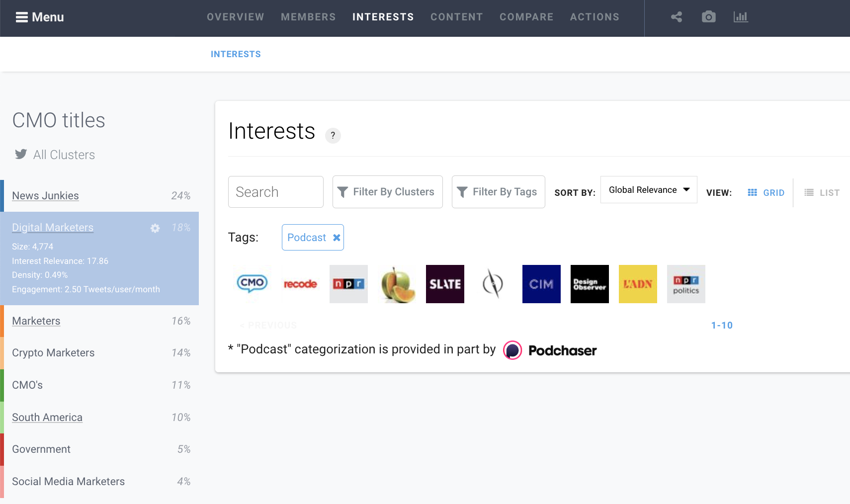Open the black-and-white circular logo tile
Viewport: 850px width, 504px height.
click(493, 284)
